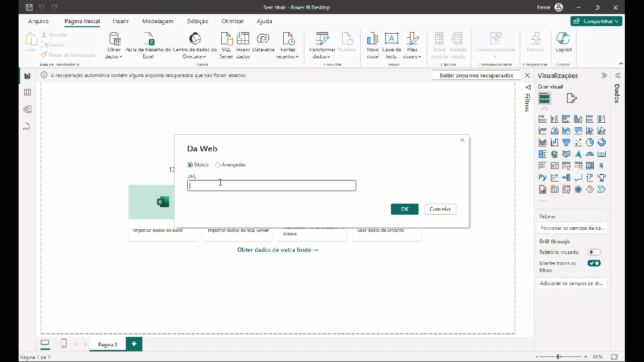Click Obter dados de outra fonte link
Image resolution: width=644 pixels, height=362 pixels.
coord(278,250)
